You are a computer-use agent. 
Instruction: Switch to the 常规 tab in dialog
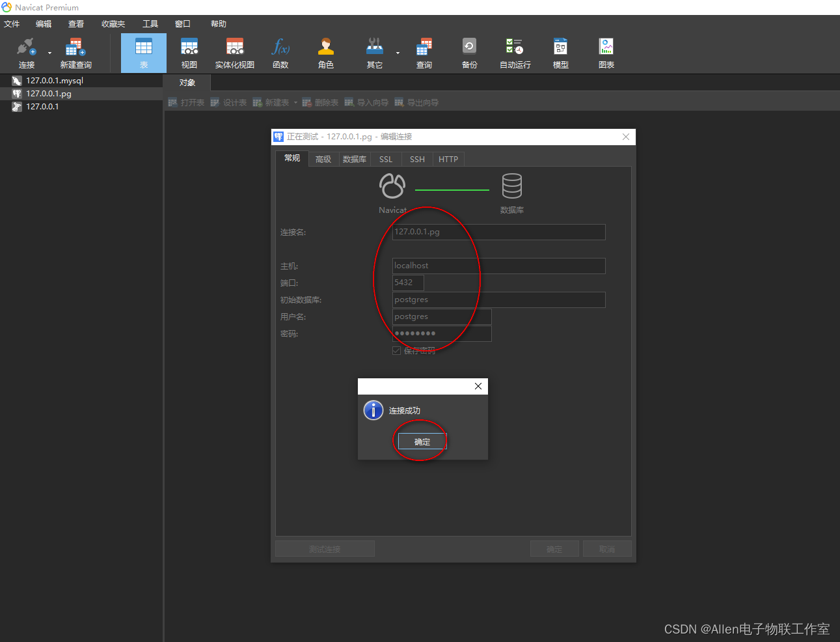coord(292,158)
